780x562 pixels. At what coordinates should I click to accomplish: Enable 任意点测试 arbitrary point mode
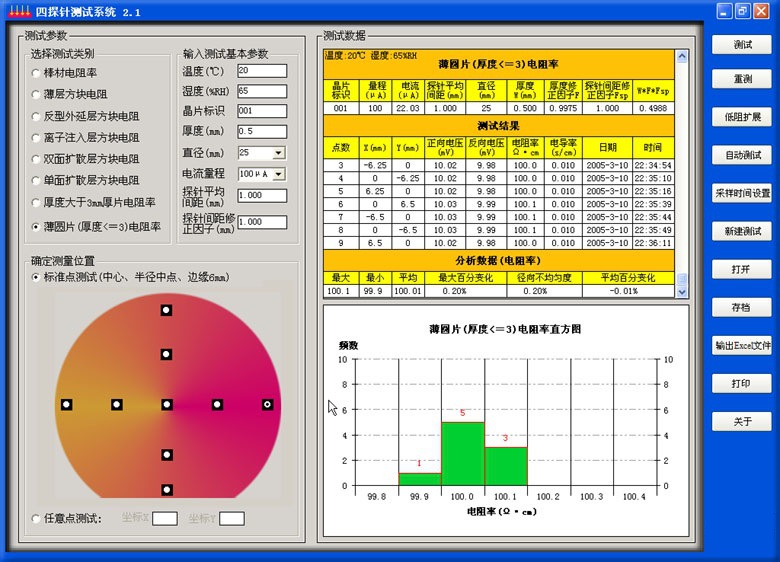[37, 519]
